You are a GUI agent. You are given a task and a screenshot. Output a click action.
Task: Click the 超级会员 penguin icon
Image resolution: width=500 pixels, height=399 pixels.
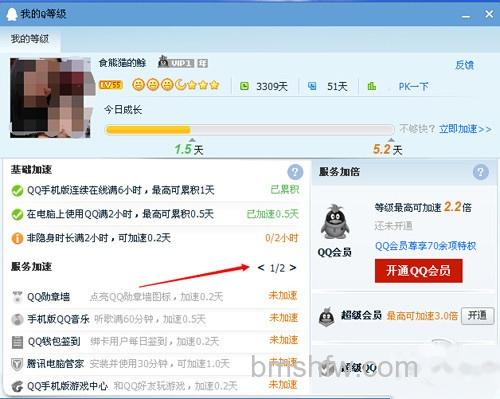point(327,317)
